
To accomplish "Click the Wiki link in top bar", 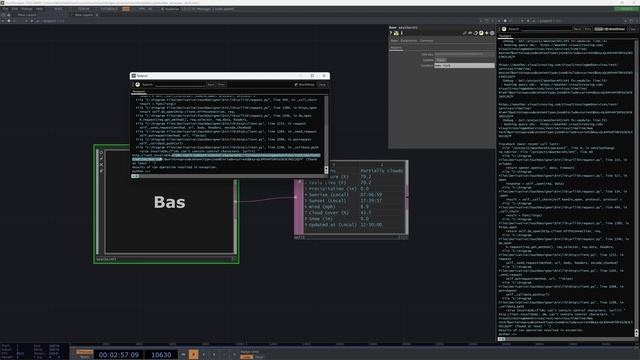I will click(x=58, y=9).
